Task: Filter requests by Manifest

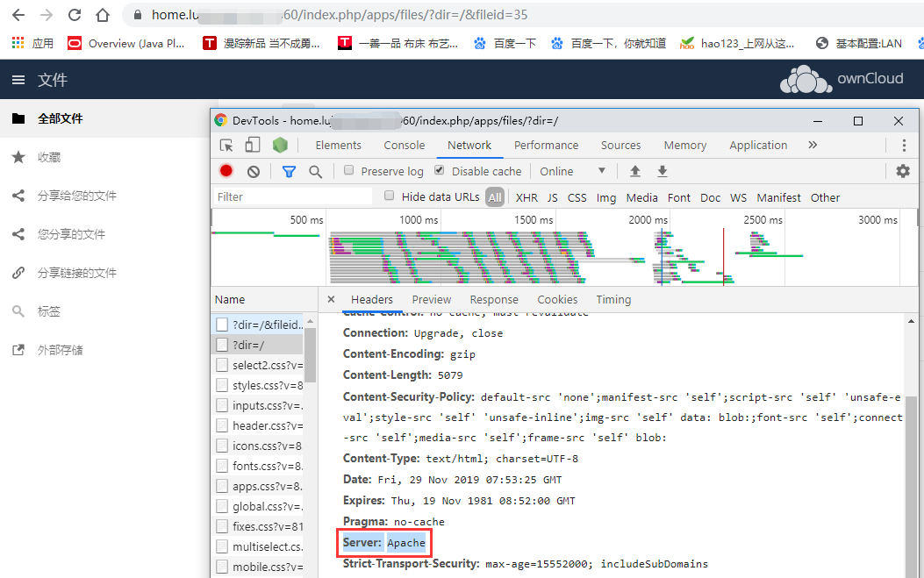Action: pyautogui.click(x=778, y=197)
